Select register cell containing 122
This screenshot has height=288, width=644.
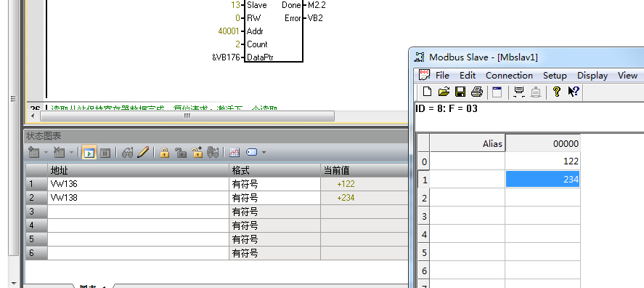542,161
